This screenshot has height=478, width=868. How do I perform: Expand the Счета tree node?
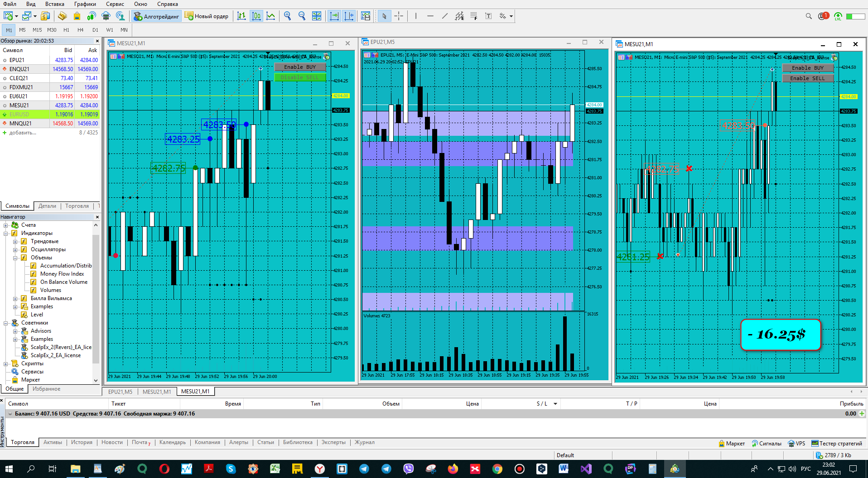click(x=6, y=225)
